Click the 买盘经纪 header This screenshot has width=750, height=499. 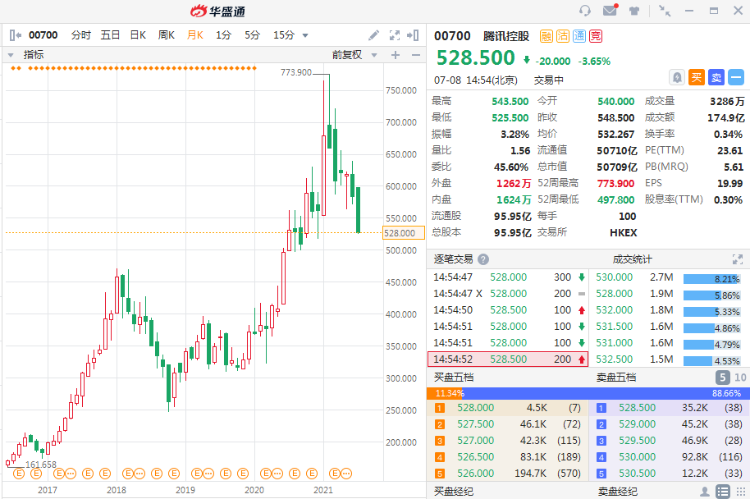coord(453,491)
